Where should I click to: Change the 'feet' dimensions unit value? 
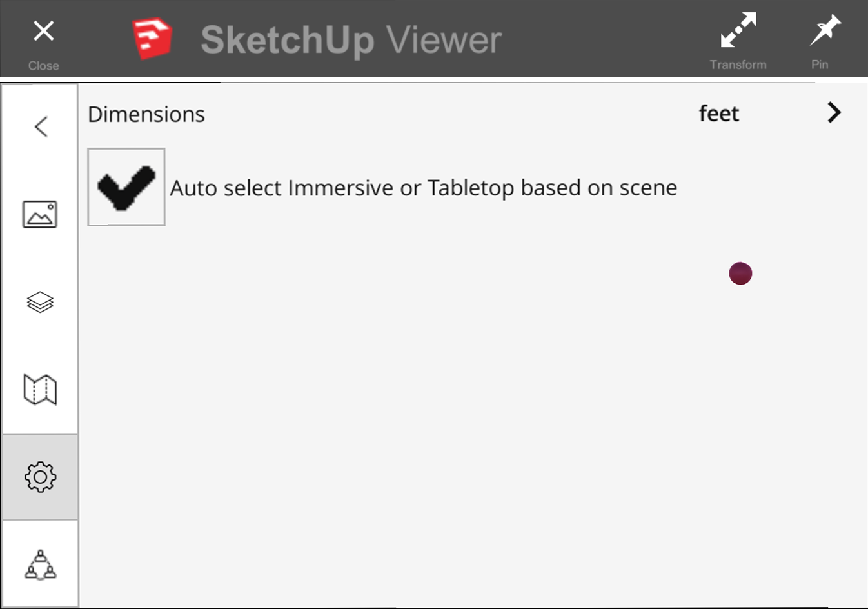click(718, 114)
